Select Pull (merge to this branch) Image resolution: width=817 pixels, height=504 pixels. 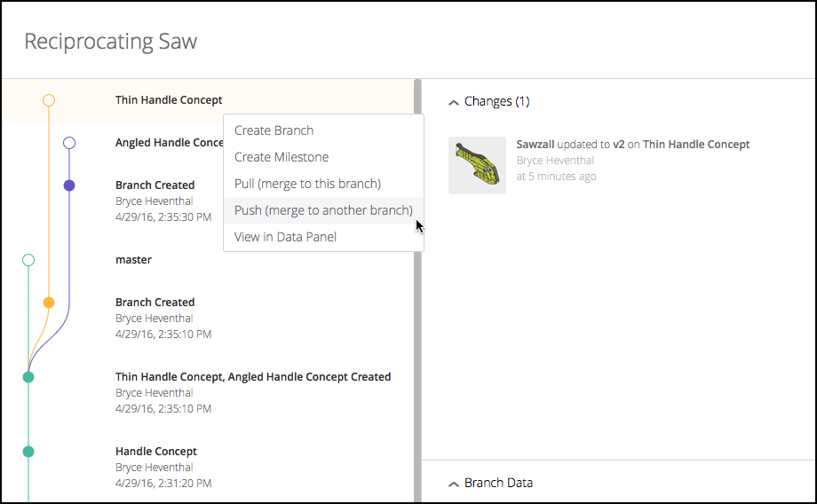pyautogui.click(x=307, y=184)
